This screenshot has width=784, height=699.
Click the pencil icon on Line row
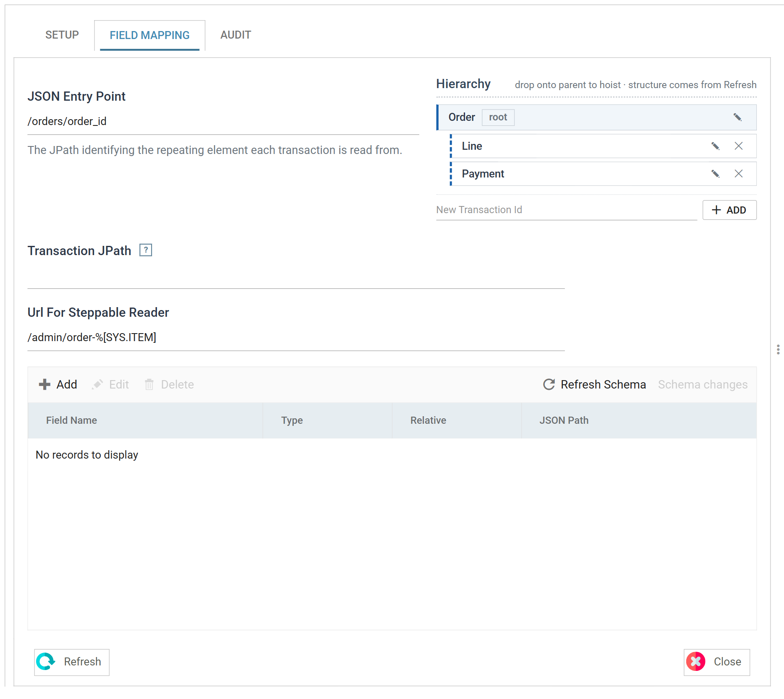click(716, 146)
